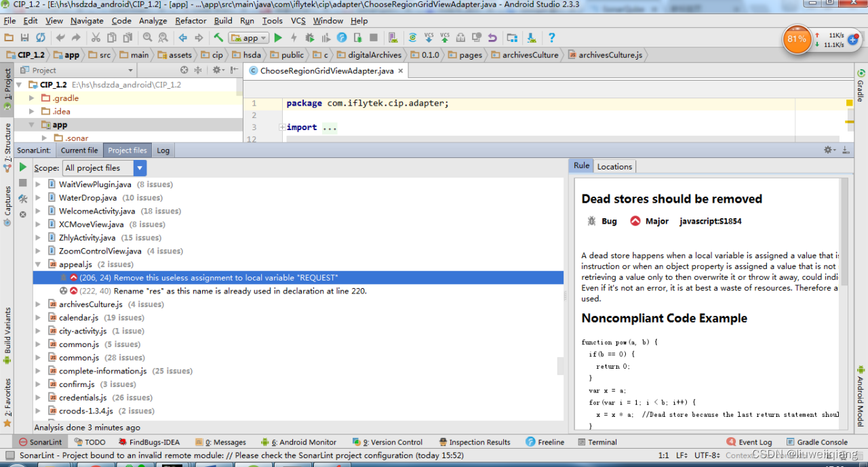Click the Project panel scroll-from-source icon
Screen dimensions: 868x467
(x=184, y=70)
